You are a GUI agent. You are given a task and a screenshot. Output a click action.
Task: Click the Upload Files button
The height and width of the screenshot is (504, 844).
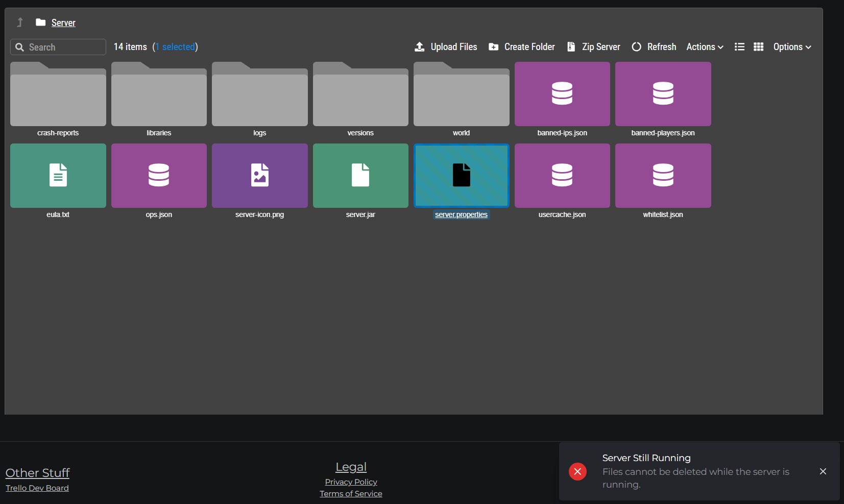[x=446, y=47]
